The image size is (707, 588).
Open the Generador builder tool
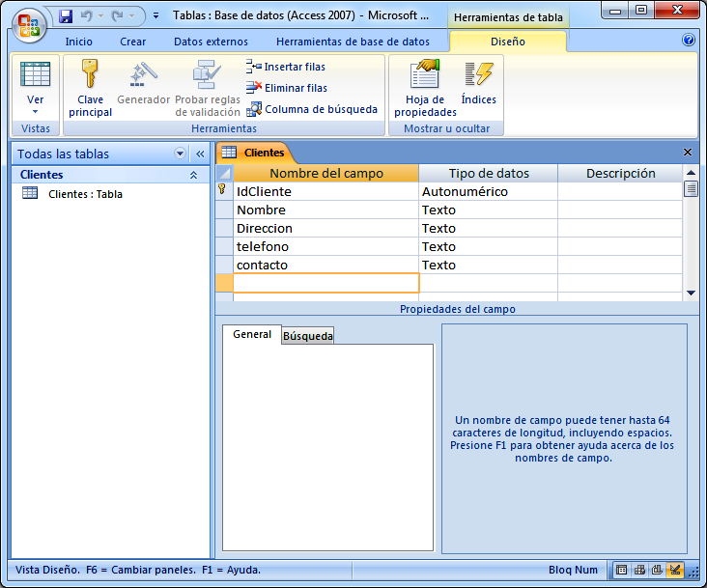tap(143, 83)
